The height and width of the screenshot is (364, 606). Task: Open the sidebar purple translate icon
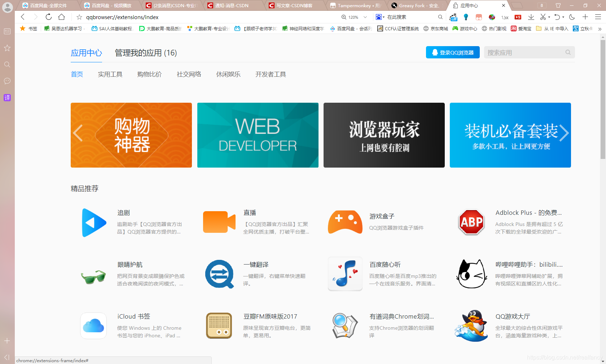pyautogui.click(x=7, y=98)
